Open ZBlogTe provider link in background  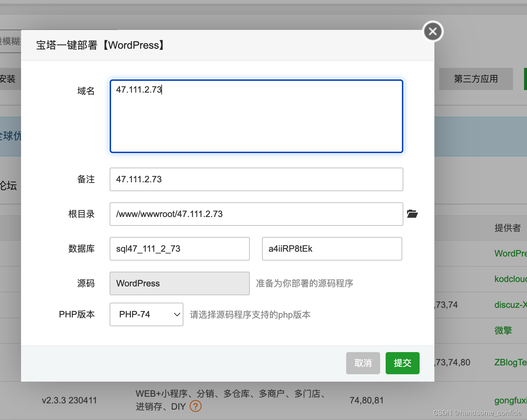[x=510, y=362]
